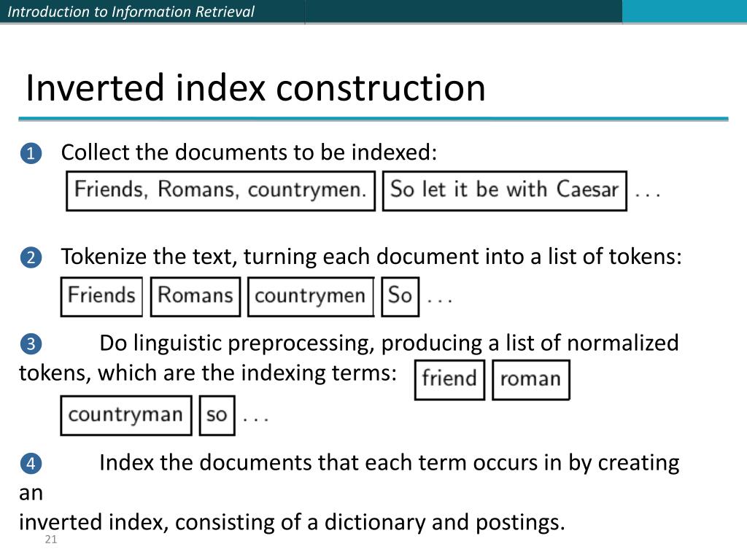747x560 pixels.
Task: Select the 'countryman' normalized term box
Action: click(x=126, y=415)
